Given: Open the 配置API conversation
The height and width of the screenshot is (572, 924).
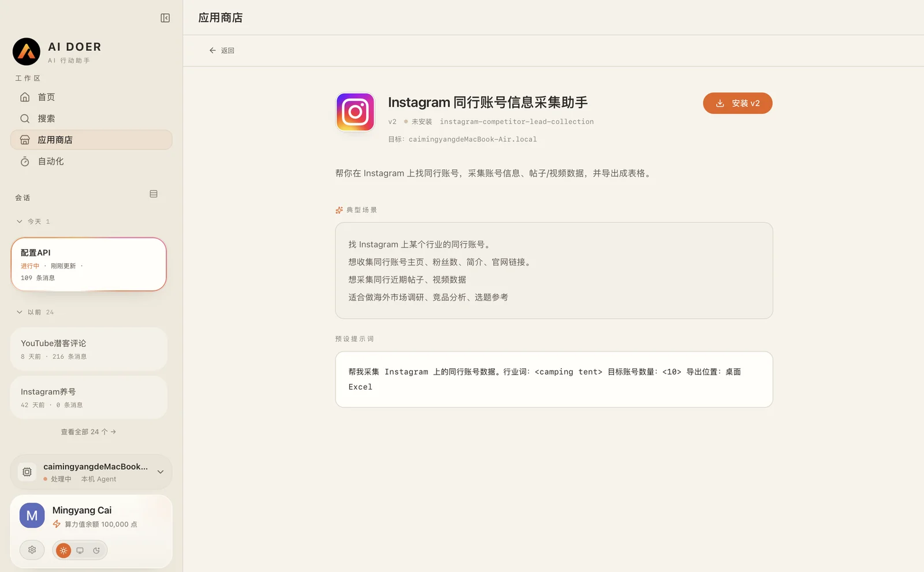Looking at the screenshot, I should (x=88, y=264).
